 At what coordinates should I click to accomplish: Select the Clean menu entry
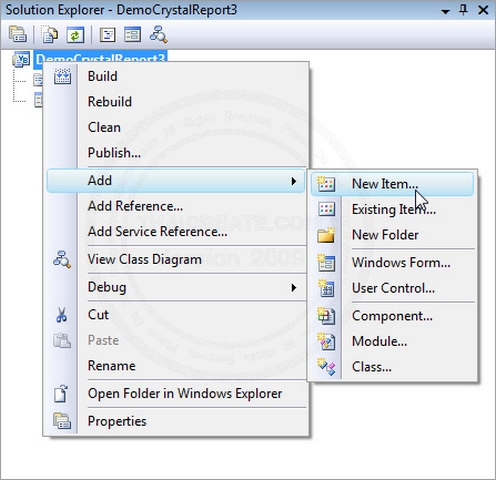[104, 127]
